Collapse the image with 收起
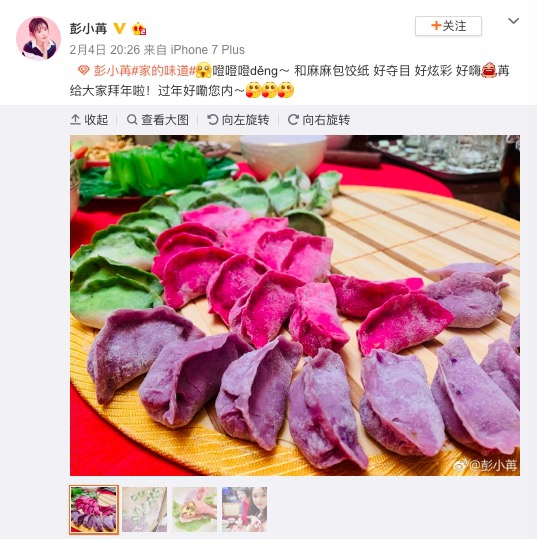 click(x=89, y=120)
